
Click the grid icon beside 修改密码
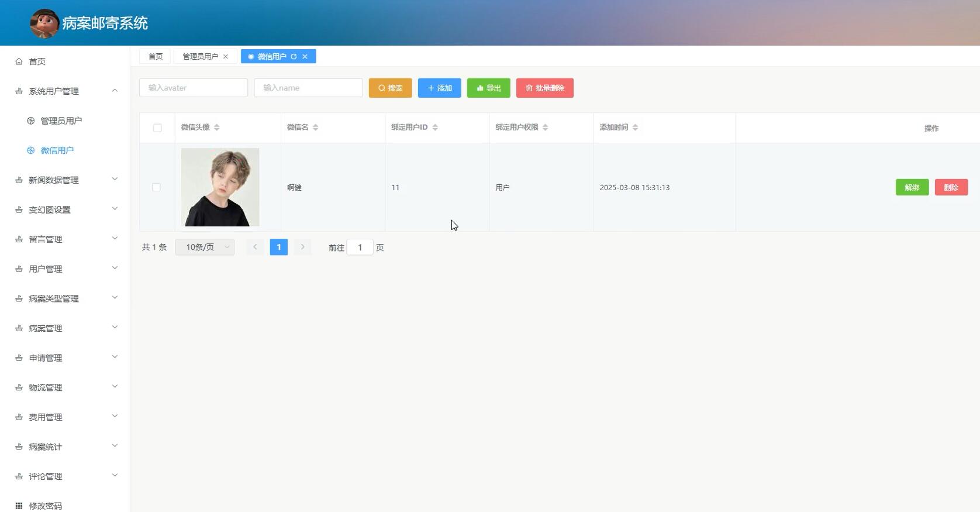pyautogui.click(x=19, y=506)
